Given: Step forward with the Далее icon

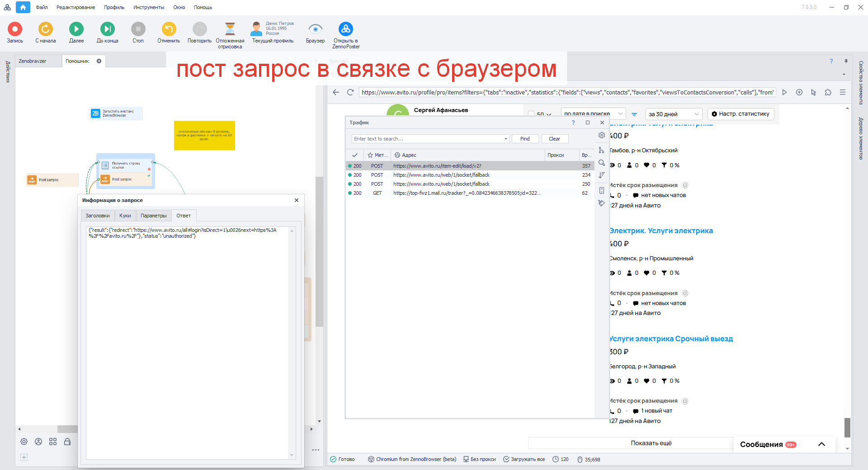Looking at the screenshot, I should tap(76, 29).
